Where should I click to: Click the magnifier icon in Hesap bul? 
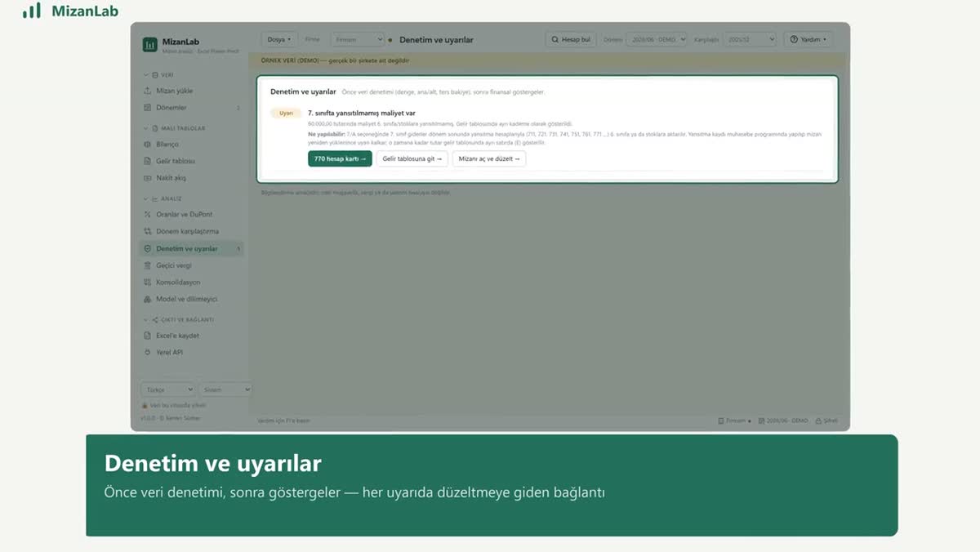point(555,39)
